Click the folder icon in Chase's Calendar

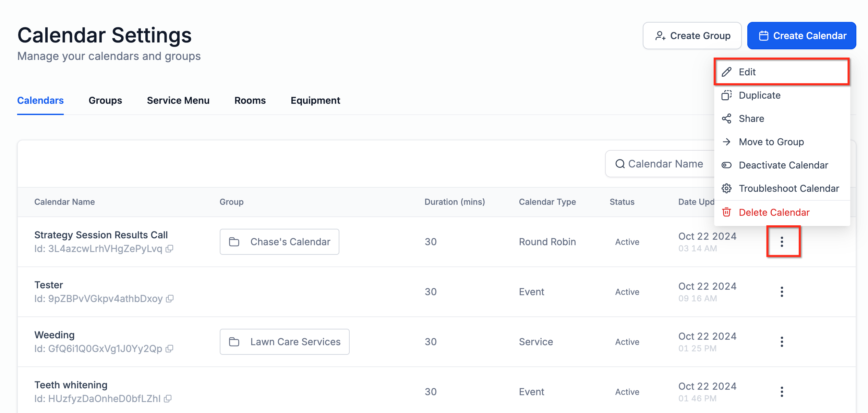234,242
